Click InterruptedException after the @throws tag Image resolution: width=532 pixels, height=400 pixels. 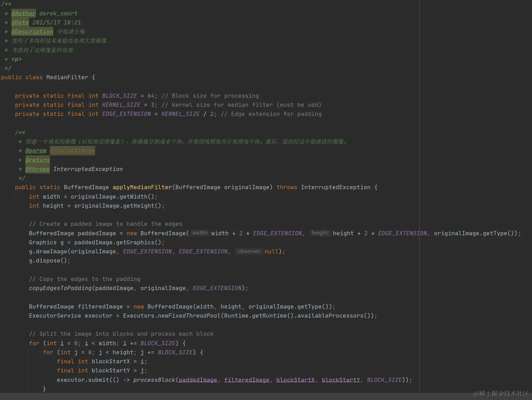pyautogui.click(x=88, y=169)
